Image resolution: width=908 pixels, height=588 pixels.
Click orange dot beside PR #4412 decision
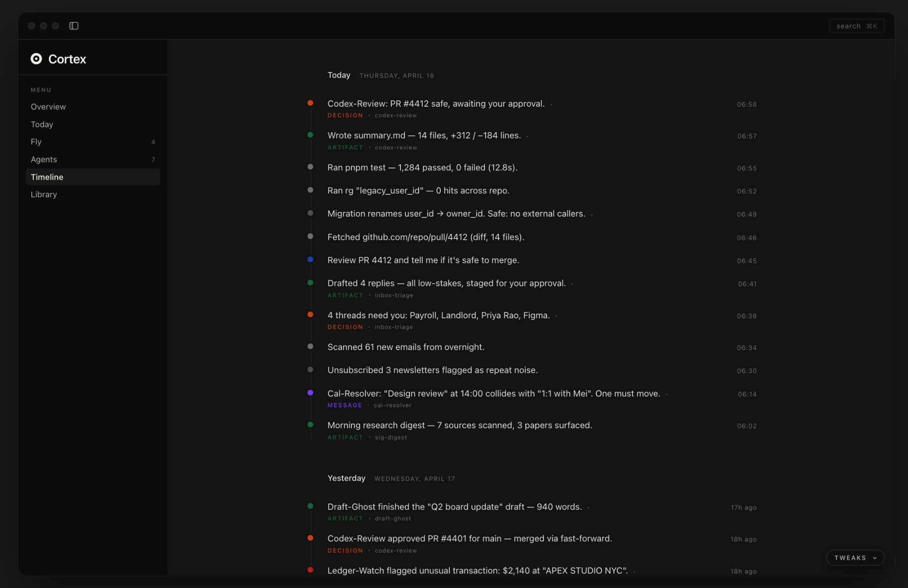click(311, 103)
